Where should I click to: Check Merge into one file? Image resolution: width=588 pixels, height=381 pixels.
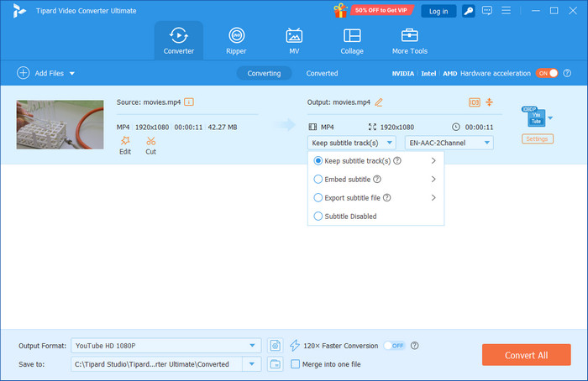point(295,363)
